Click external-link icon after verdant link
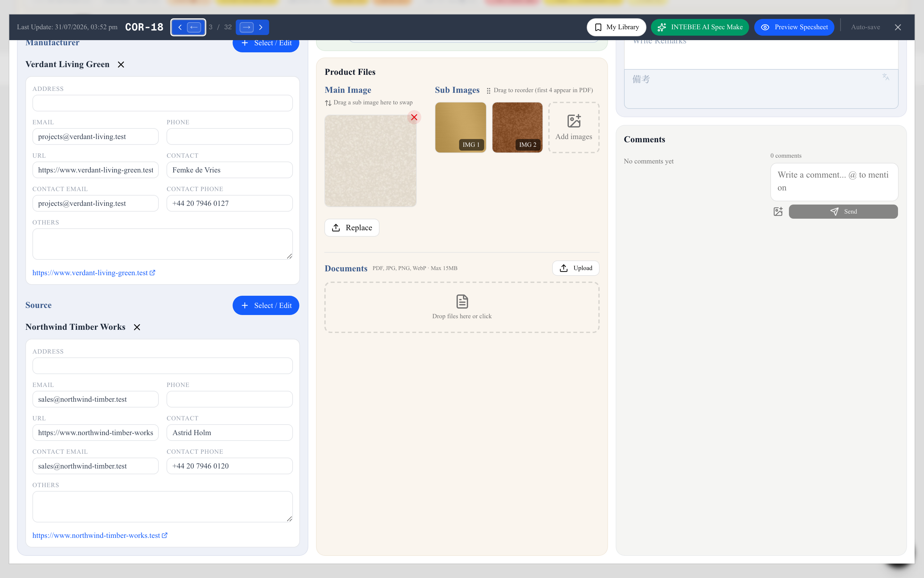This screenshot has width=924, height=578. (152, 273)
